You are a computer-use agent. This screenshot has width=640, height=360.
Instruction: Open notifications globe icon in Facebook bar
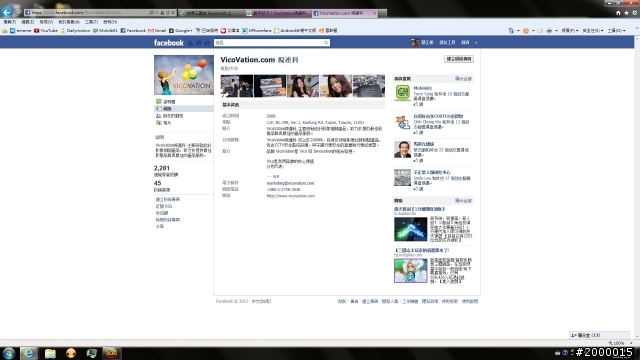tap(207, 42)
